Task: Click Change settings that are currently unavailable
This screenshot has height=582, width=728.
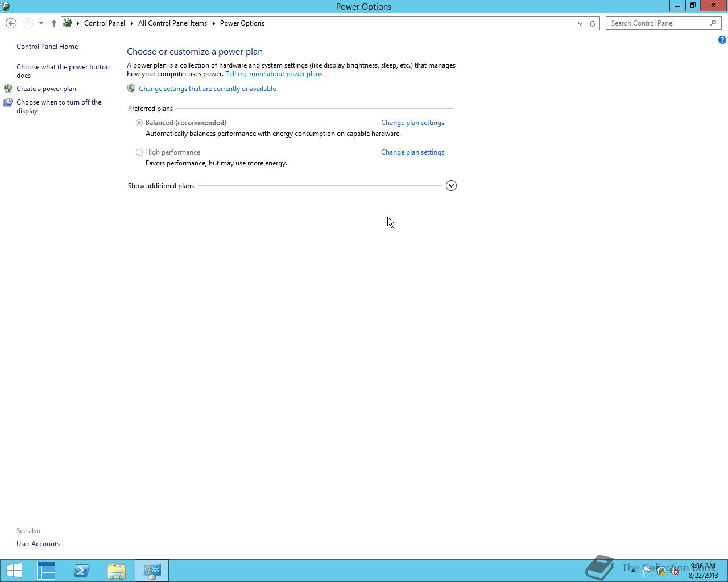Action: [207, 89]
